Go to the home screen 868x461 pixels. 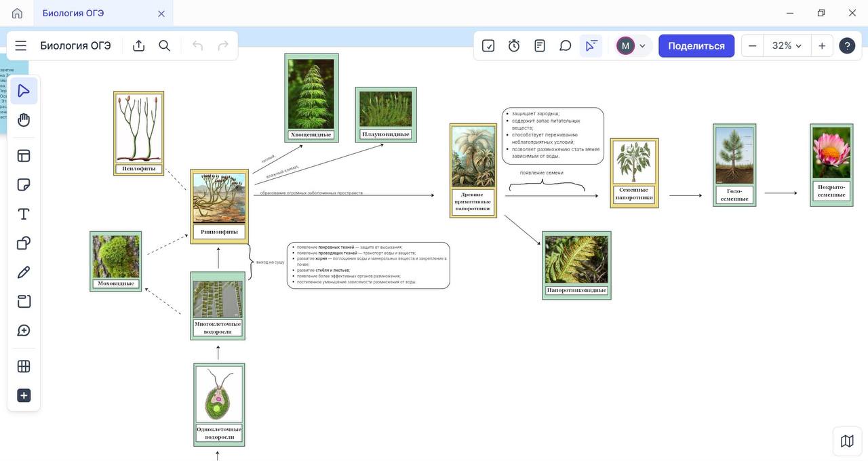coord(17,13)
